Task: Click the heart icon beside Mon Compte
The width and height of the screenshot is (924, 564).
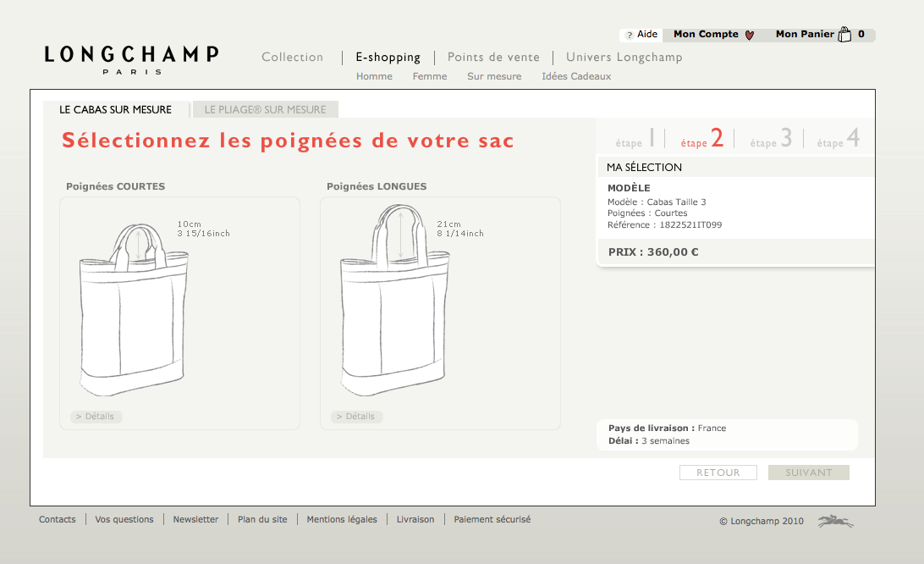Action: click(x=749, y=35)
